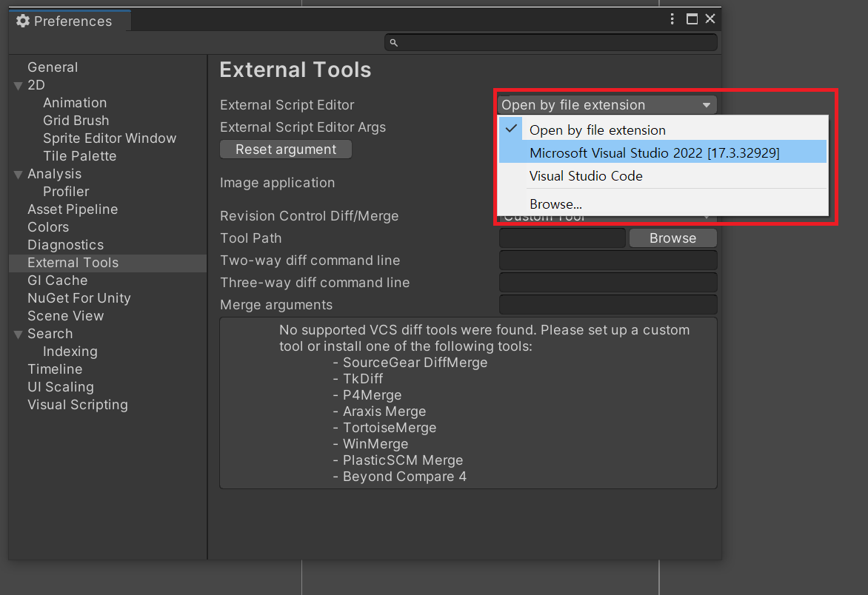The image size is (868, 595).
Task: Select the Preferences tab
Action: coord(69,21)
